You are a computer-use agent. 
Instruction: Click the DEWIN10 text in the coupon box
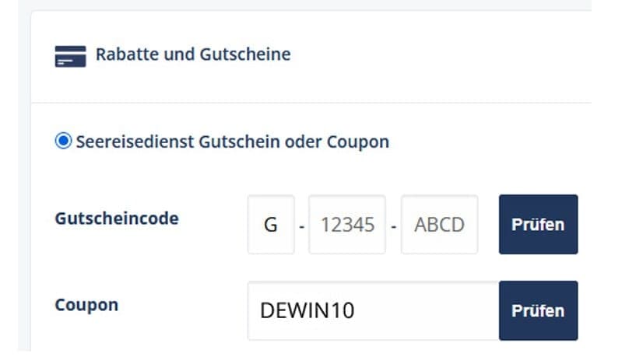coord(307,311)
